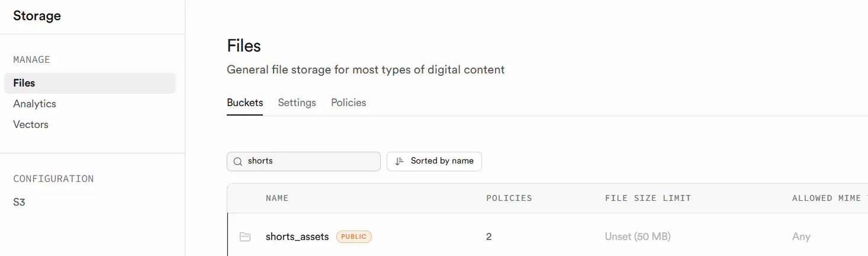Switch to the Buckets tab
Image resolution: width=868 pixels, height=256 pixels.
[245, 103]
